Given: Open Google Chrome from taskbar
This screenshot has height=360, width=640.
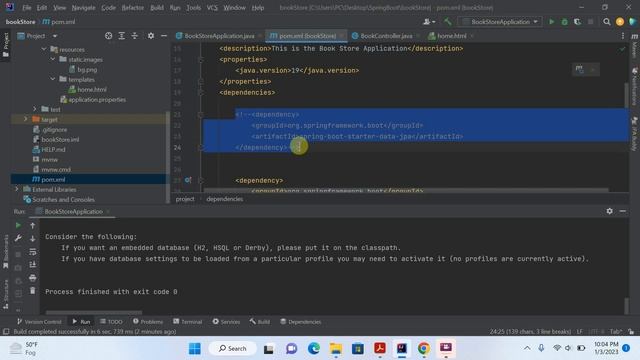Looking at the screenshot, I should point(424,349).
